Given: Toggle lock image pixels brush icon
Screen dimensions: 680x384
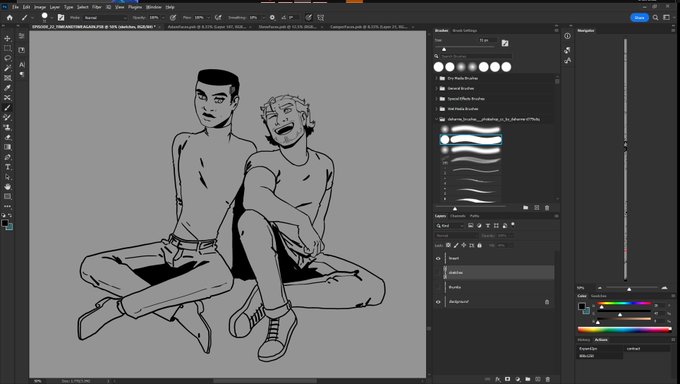Looking at the screenshot, I should tap(456, 245).
